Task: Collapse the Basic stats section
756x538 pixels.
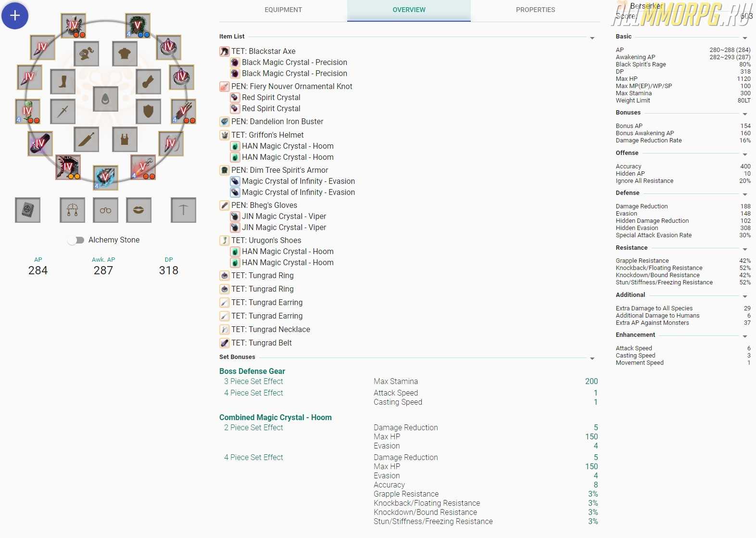Action: (744, 38)
